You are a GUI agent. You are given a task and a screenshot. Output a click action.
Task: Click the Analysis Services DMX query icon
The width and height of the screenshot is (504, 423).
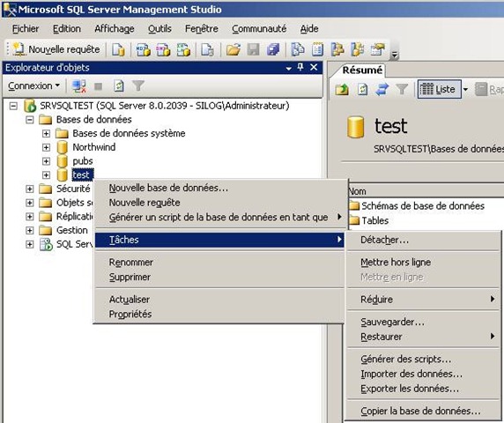point(163,49)
